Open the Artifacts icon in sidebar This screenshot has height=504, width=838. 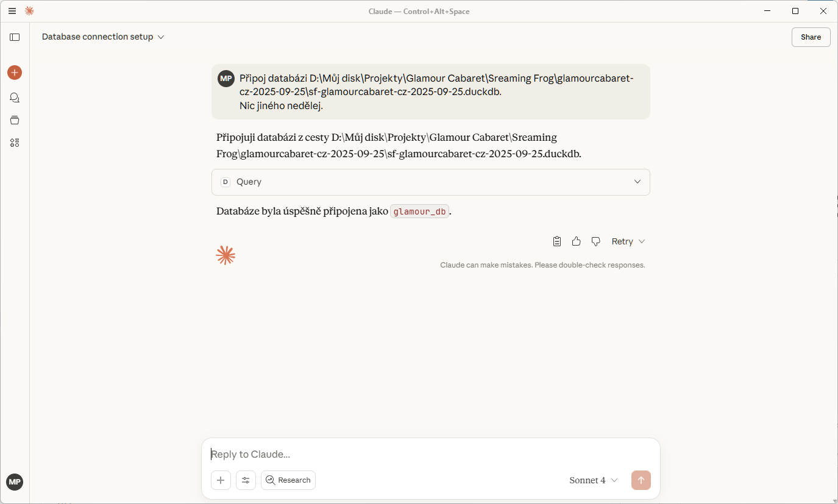[x=15, y=143]
